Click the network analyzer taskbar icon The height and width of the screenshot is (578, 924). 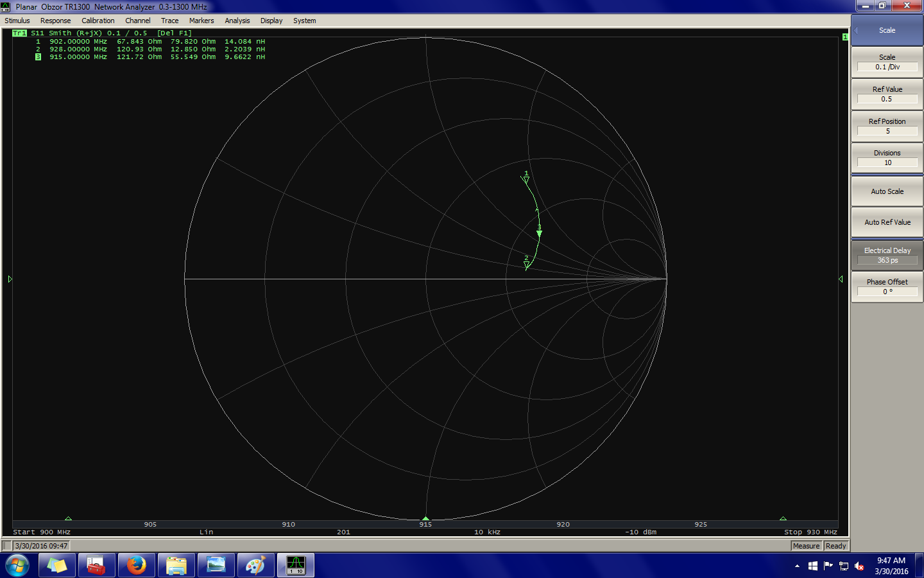[x=295, y=565]
